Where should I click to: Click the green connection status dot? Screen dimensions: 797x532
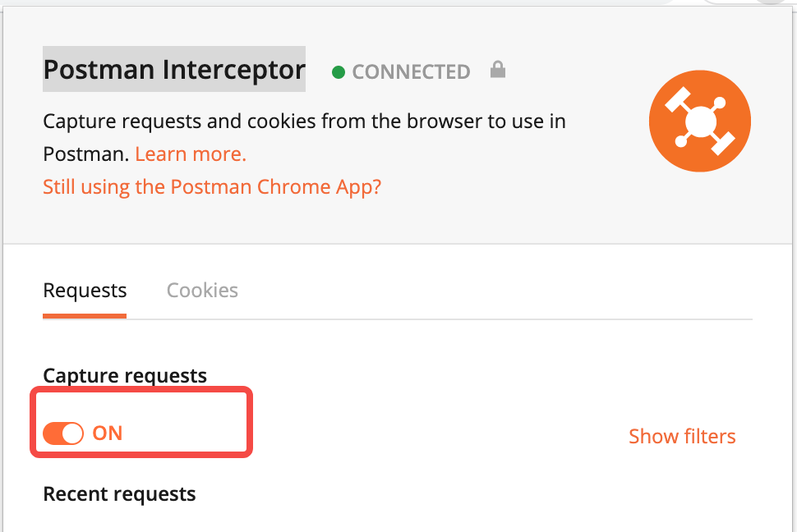[x=338, y=72]
